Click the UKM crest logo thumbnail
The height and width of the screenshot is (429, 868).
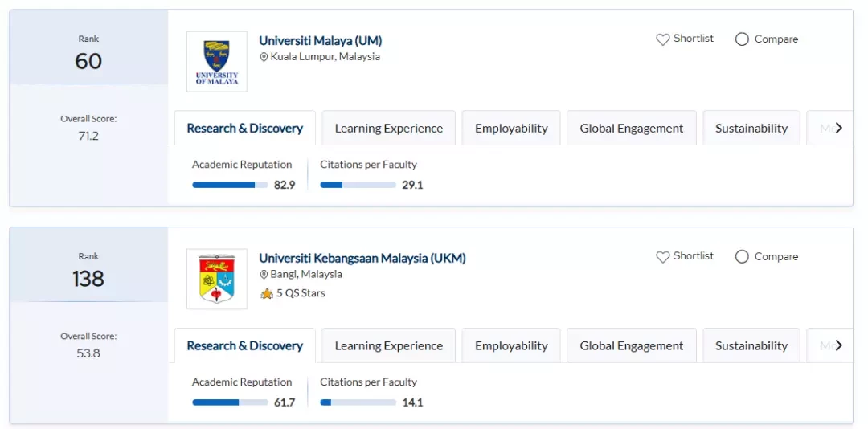[x=217, y=279]
